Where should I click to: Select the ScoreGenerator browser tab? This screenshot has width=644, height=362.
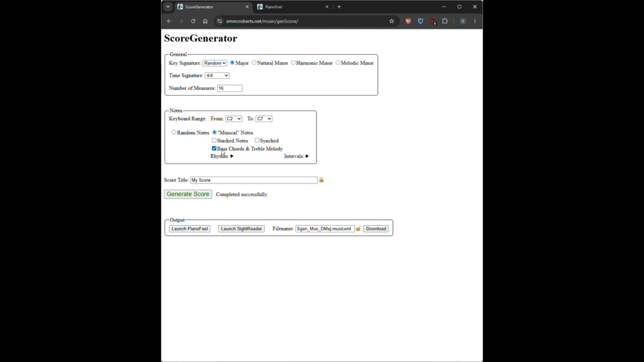tap(213, 7)
